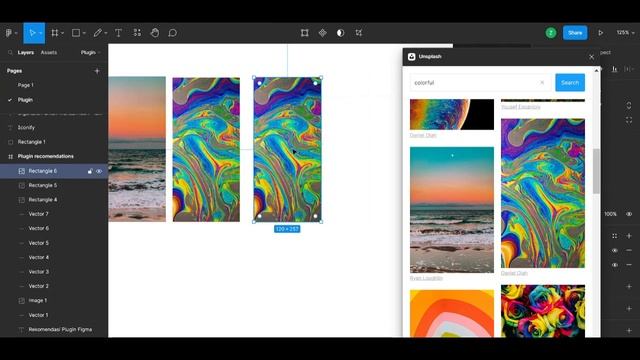Select the Text tool
Screen dimensions: 640x360
coord(118,33)
